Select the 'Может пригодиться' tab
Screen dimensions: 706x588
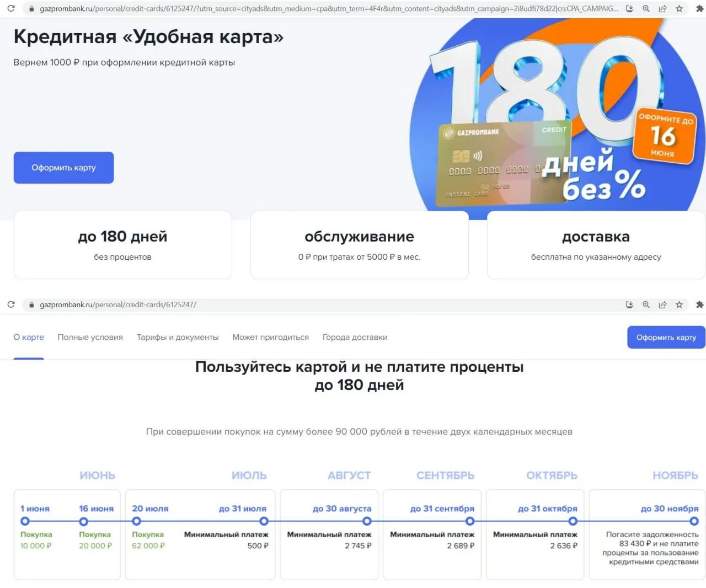coord(270,337)
